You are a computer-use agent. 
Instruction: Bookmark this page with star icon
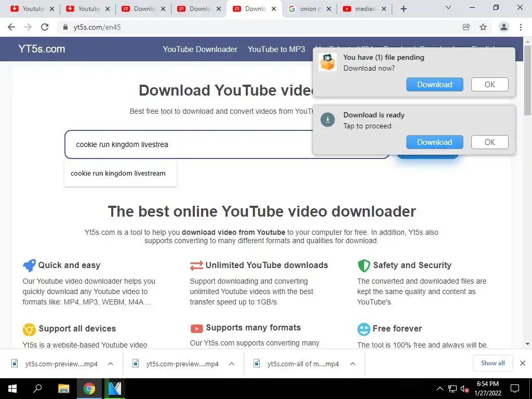483,27
